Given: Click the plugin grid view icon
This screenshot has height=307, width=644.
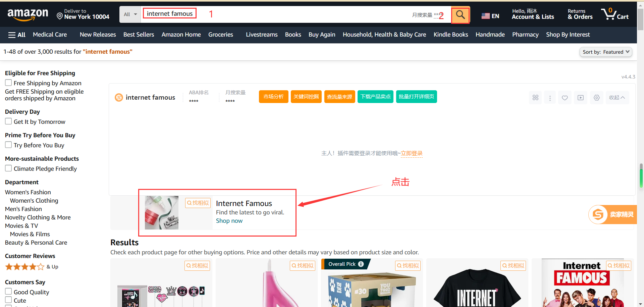Looking at the screenshot, I should (x=535, y=98).
